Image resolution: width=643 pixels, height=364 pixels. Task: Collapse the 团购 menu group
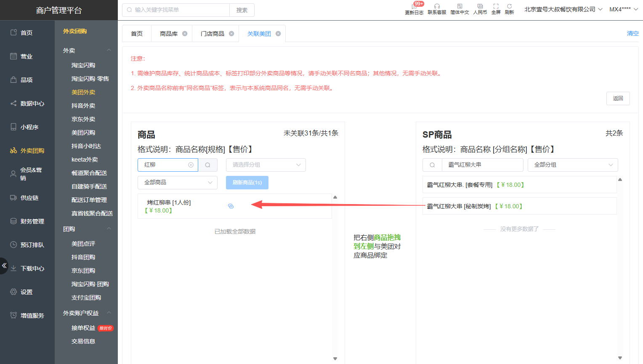point(109,228)
